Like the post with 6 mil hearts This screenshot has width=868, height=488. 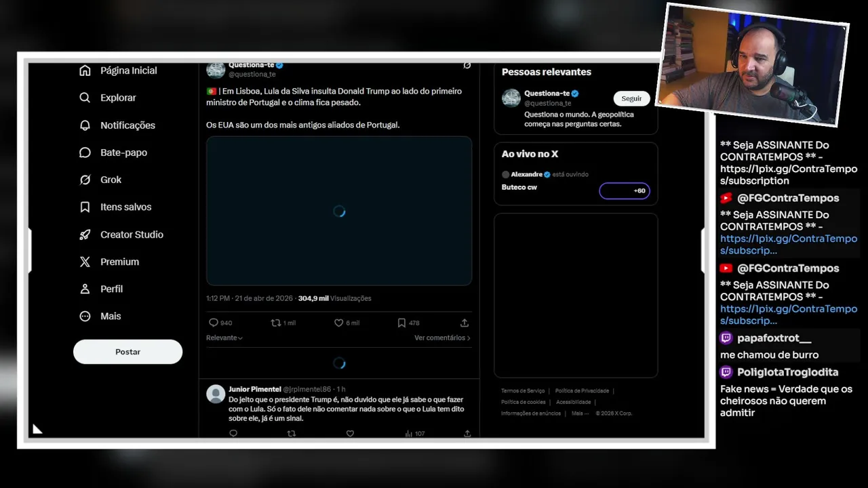[338, 323]
